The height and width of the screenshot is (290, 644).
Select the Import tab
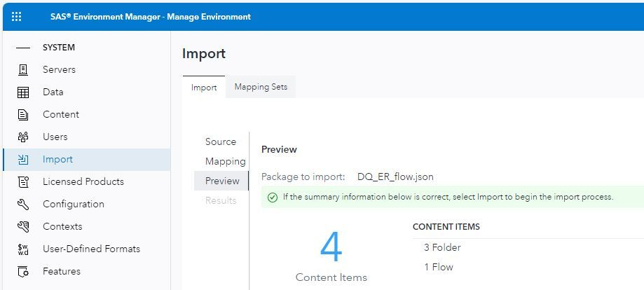click(204, 88)
